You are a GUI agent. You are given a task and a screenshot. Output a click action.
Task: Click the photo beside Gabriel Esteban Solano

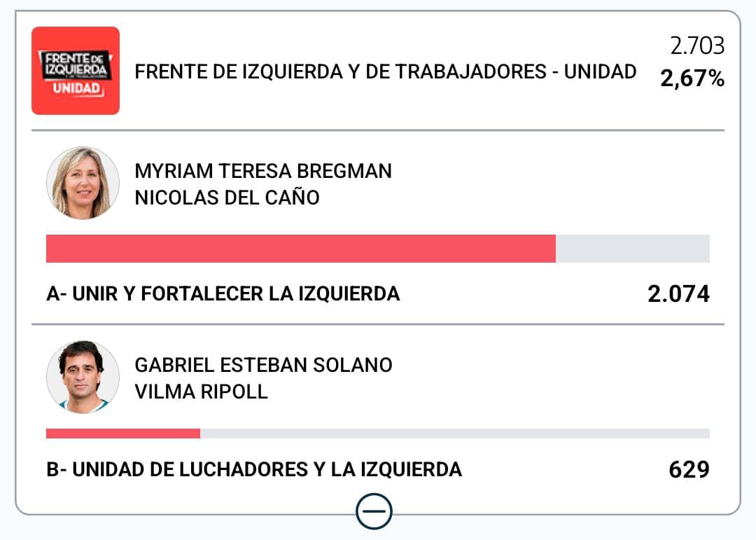pyautogui.click(x=83, y=377)
